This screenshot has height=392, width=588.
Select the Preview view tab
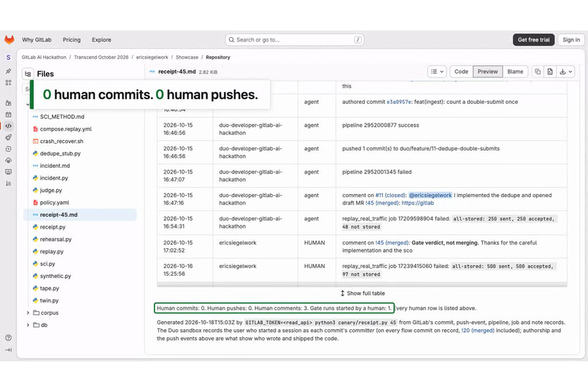coord(487,72)
